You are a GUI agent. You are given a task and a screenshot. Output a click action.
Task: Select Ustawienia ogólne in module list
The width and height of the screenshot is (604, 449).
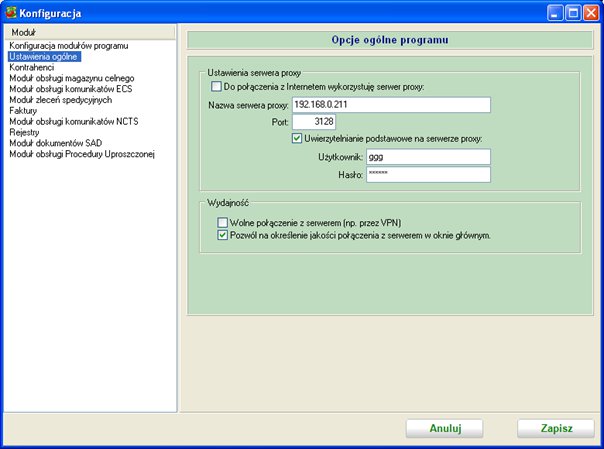pos(44,56)
